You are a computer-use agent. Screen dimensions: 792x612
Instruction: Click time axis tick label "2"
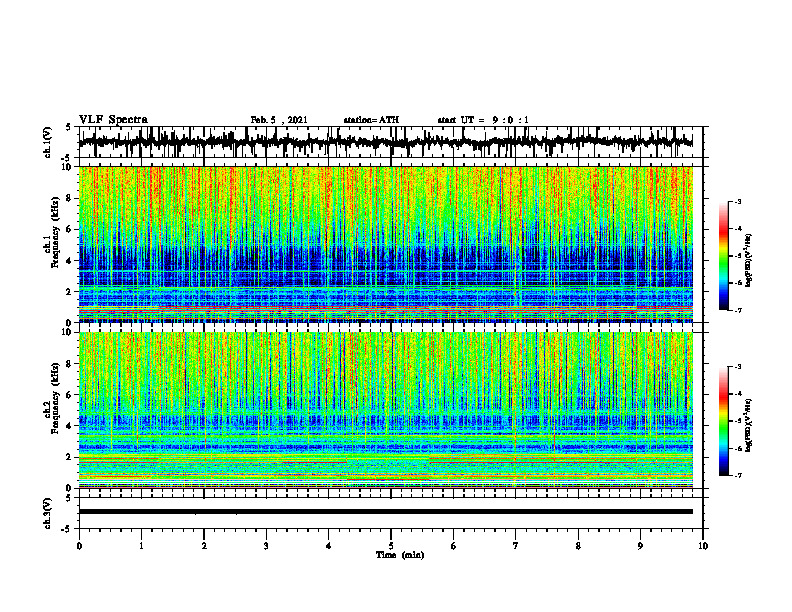(x=204, y=546)
